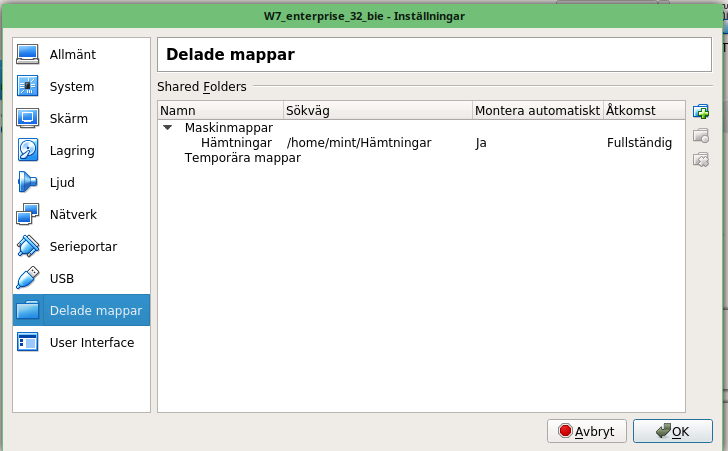Select Delade mappar in the sidebar

95,311
